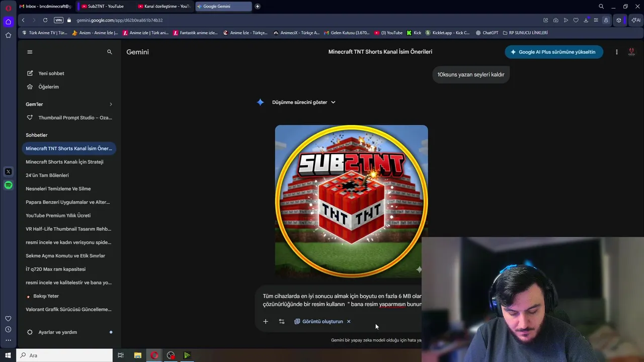Click the tab search magnifier icon

click(x=601, y=7)
